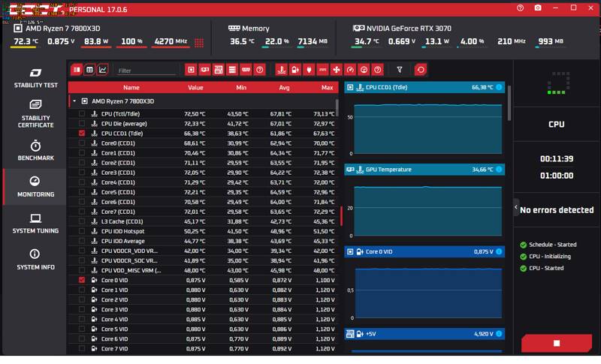Click the sensor table vertical scrollbar

[337, 107]
